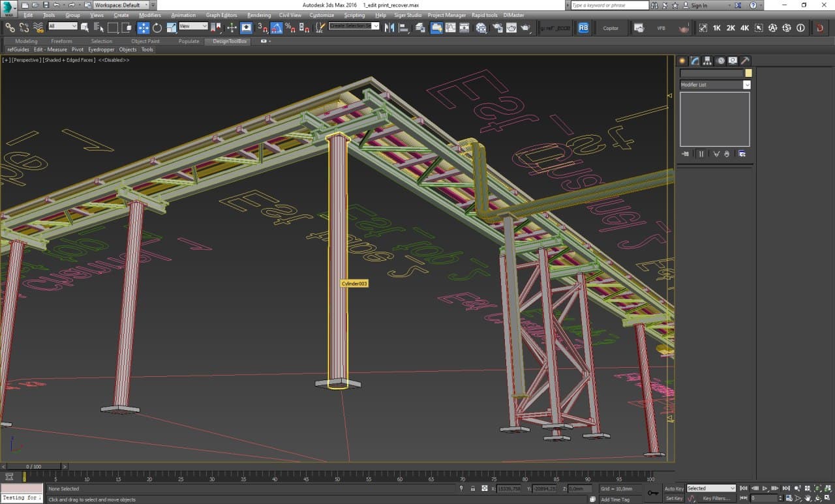The width and height of the screenshot is (835, 504).
Task: Click the Mirror tool icon
Action: [389, 27]
